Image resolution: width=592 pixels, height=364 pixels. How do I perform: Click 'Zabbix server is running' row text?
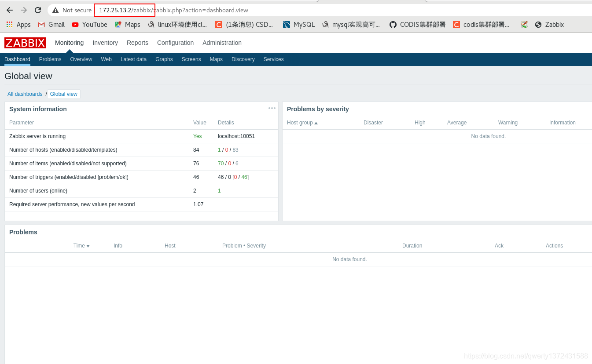click(37, 136)
